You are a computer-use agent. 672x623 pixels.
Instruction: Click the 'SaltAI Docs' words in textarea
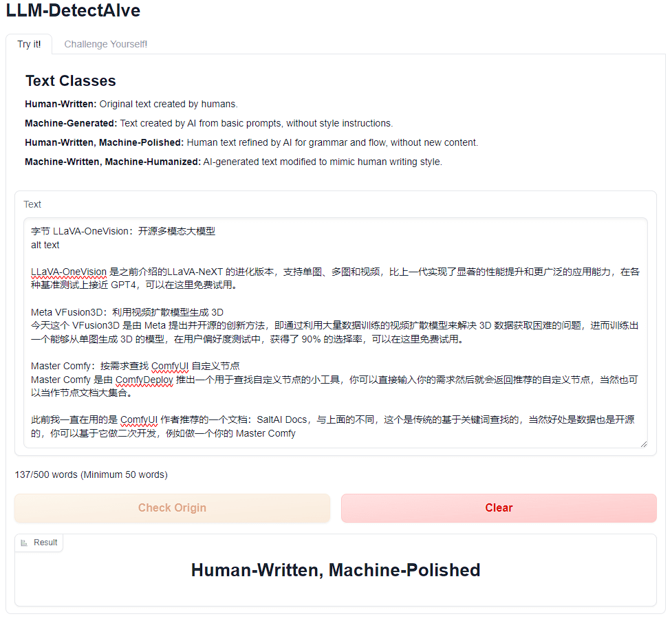click(282, 420)
